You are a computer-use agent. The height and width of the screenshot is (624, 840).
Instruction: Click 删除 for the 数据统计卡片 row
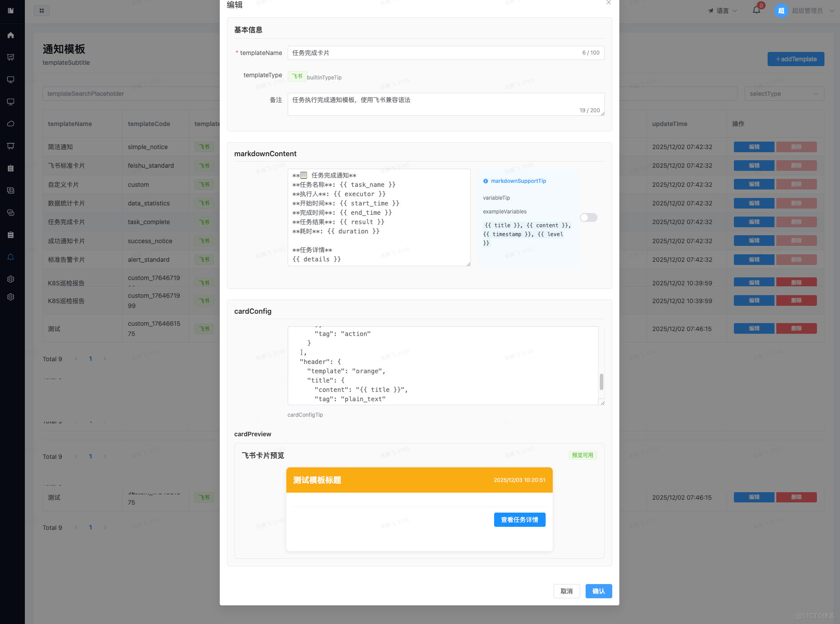pyautogui.click(x=796, y=203)
